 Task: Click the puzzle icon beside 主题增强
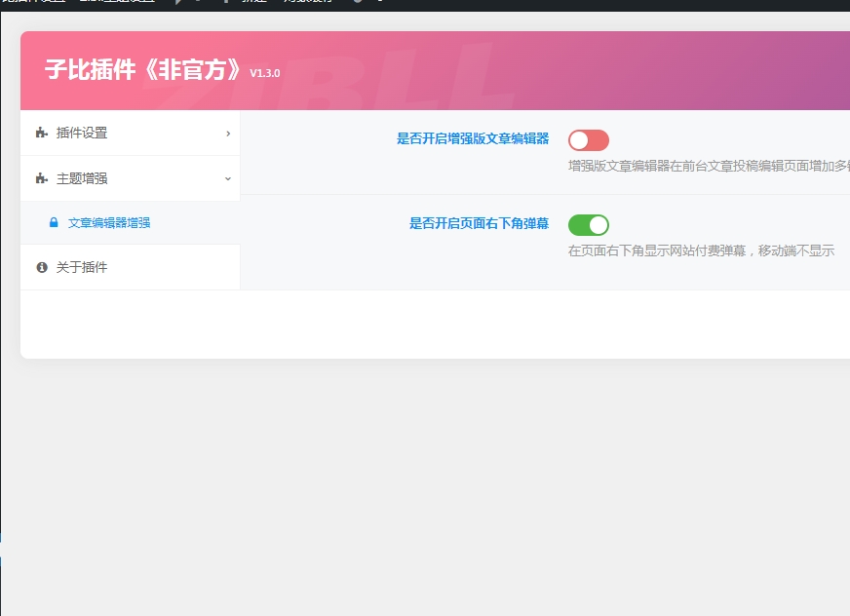42,178
